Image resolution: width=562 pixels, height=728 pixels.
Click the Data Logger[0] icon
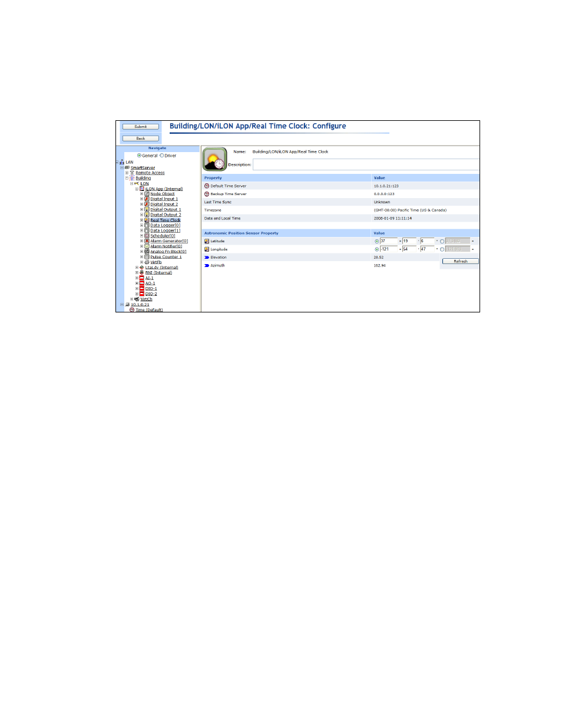147,225
